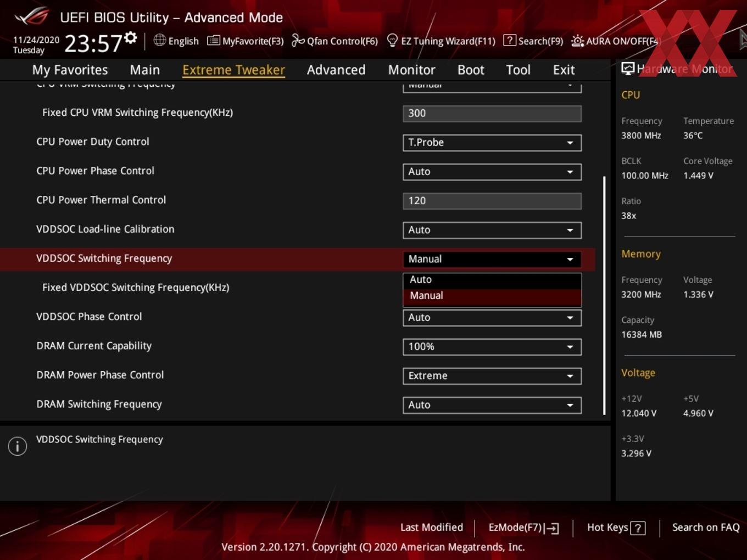This screenshot has height=560, width=747.
Task: Click the globe language icon
Action: [x=159, y=40]
